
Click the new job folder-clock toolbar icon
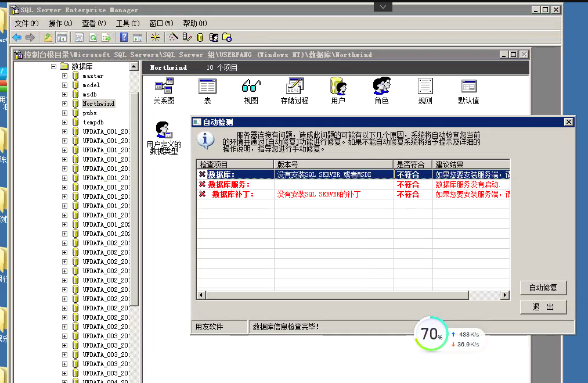coord(227,37)
